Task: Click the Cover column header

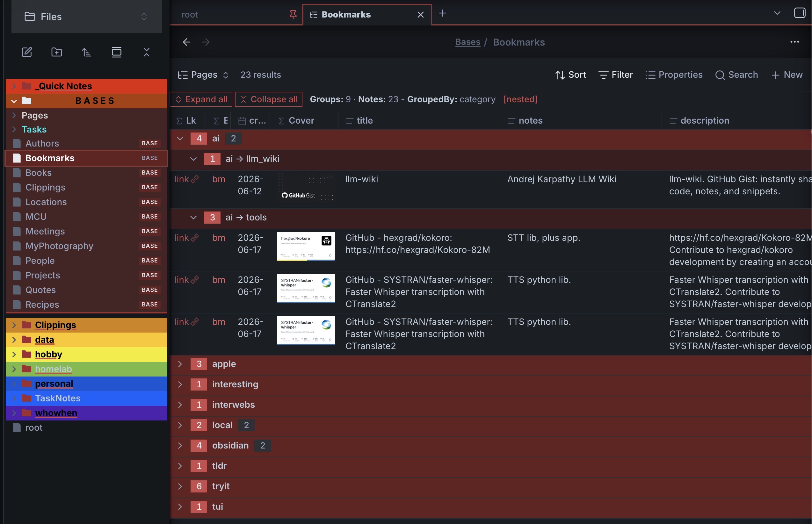Action: 304,120
